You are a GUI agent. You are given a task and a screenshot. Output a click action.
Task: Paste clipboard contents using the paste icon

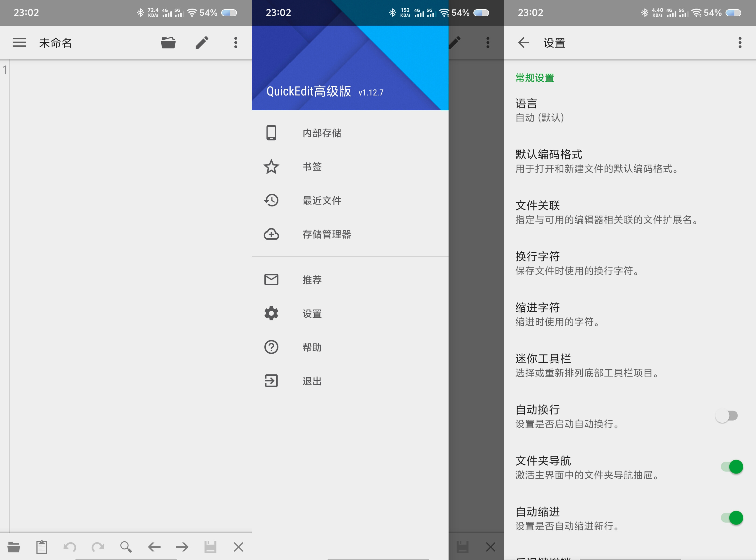[x=41, y=546]
